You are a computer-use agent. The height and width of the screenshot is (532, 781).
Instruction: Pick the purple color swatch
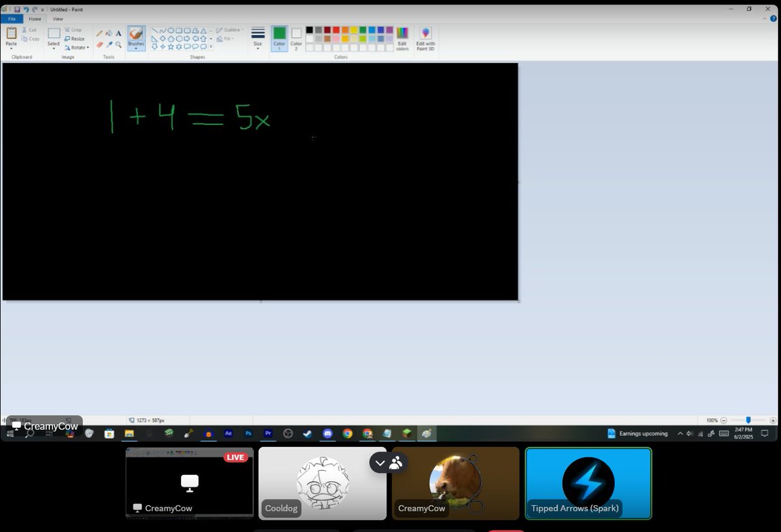(389, 30)
